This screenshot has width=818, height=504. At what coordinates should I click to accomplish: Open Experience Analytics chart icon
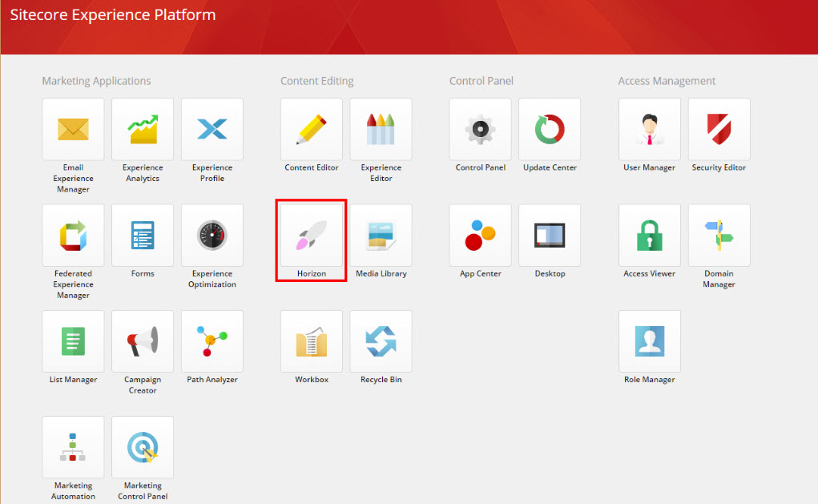click(x=142, y=129)
